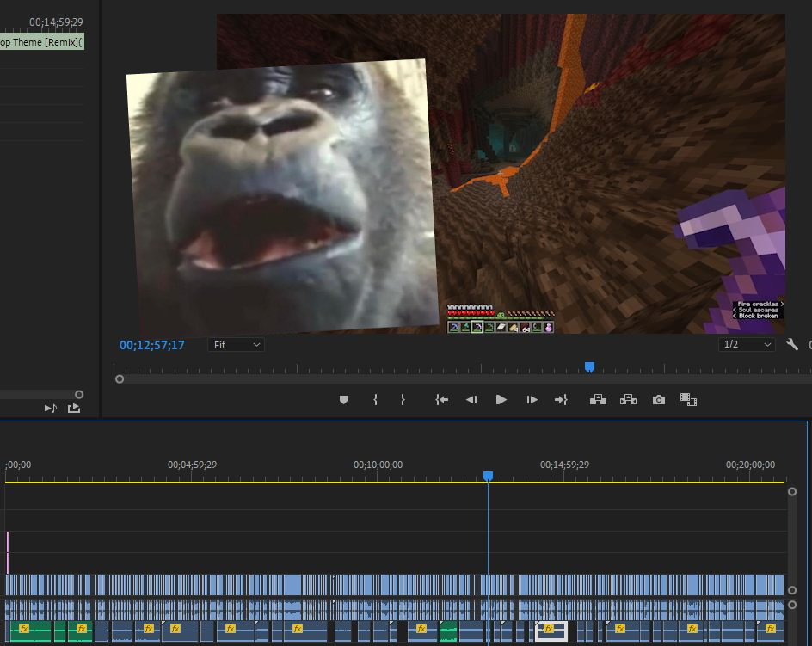Click video track height handle at right
This screenshot has width=812, height=646.
point(792,590)
